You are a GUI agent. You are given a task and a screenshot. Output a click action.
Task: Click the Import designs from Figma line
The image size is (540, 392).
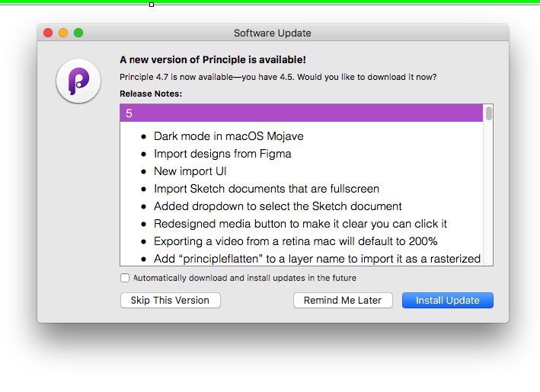[222, 154]
